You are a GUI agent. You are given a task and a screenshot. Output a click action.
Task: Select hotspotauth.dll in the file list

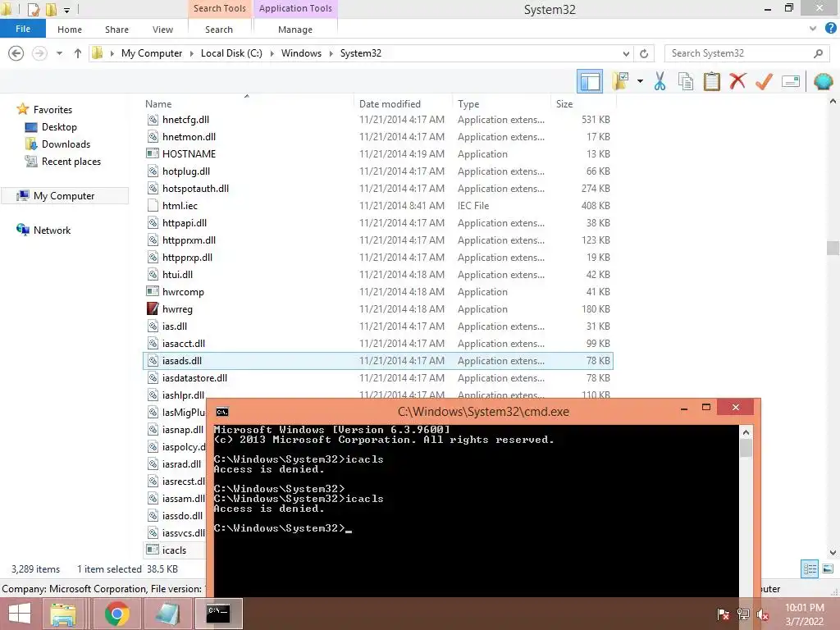point(378,189)
